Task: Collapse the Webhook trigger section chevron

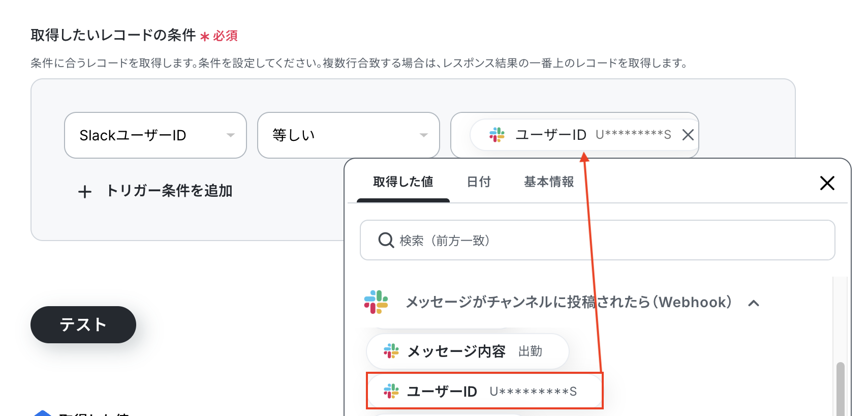Action: click(x=754, y=303)
